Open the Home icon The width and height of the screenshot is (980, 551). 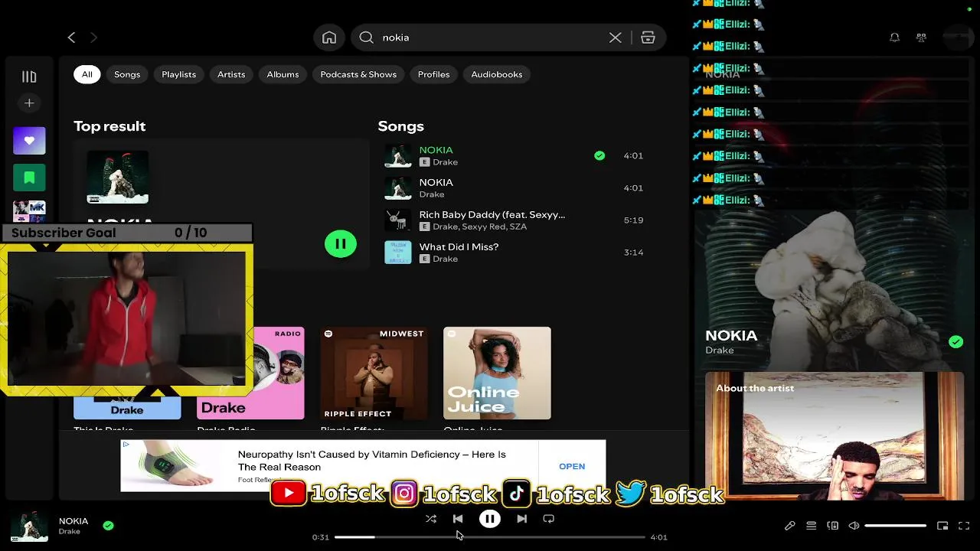pos(329,37)
